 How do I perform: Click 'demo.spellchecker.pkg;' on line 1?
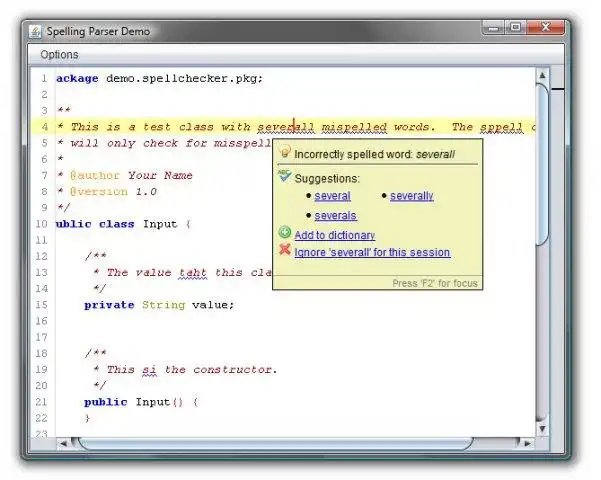coord(185,79)
